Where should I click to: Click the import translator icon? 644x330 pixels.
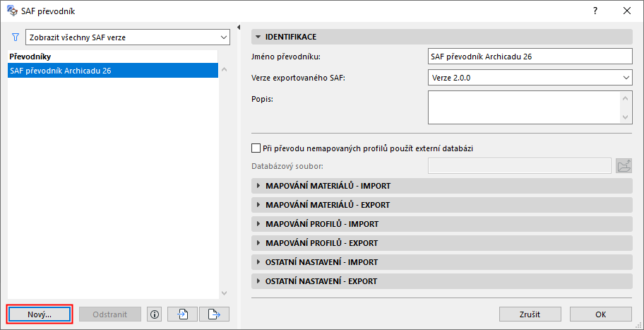tap(182, 314)
